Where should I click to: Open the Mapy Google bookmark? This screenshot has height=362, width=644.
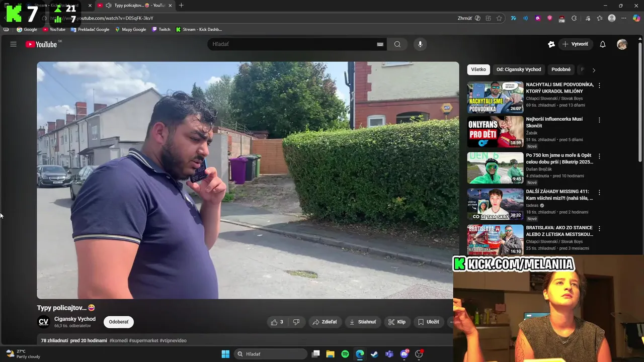(x=130, y=30)
